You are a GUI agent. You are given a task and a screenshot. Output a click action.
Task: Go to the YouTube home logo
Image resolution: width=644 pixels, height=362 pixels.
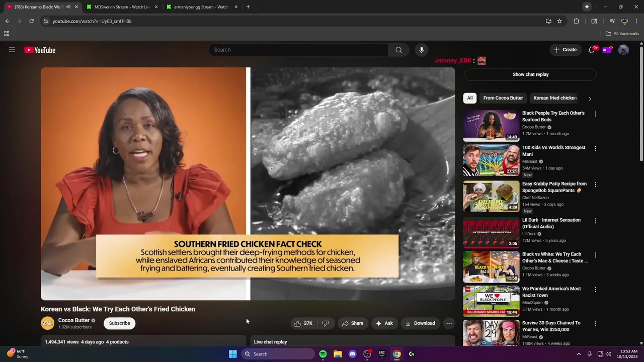[x=40, y=50]
